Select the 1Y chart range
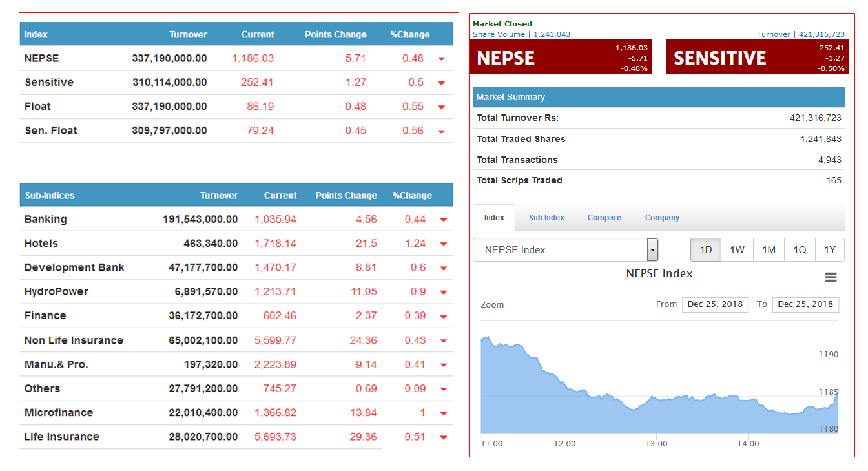The width and height of the screenshot is (868, 471). tap(830, 249)
